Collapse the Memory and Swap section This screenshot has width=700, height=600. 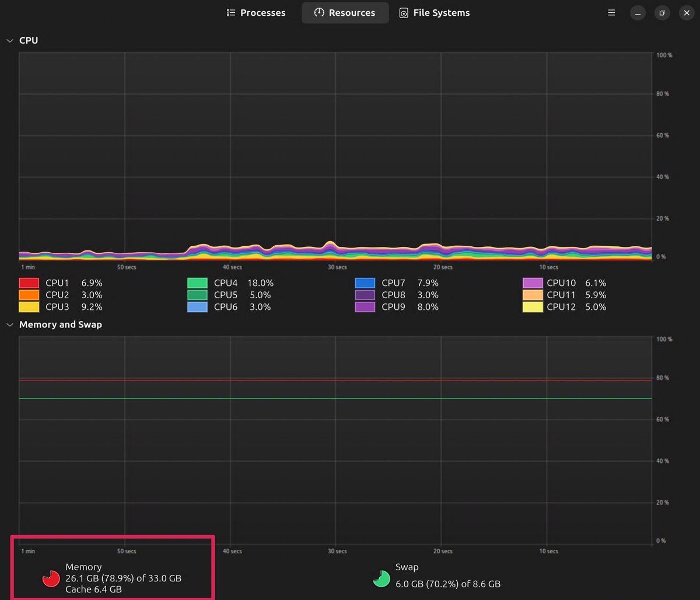pyautogui.click(x=9, y=325)
